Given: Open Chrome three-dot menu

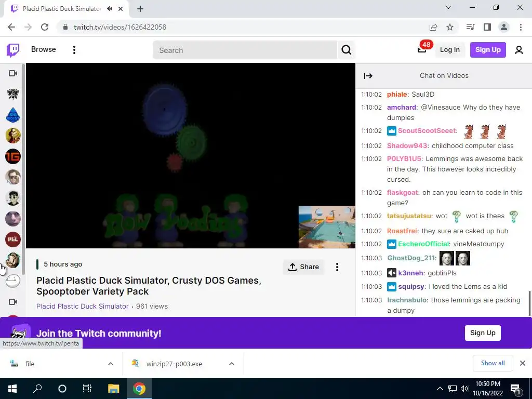Looking at the screenshot, I should point(521,27).
